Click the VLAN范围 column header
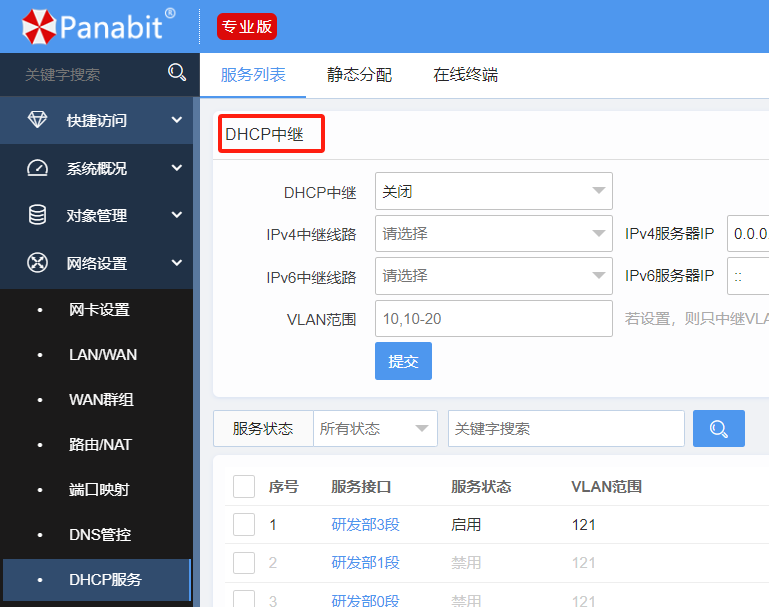Image resolution: width=769 pixels, height=607 pixels. (x=606, y=486)
